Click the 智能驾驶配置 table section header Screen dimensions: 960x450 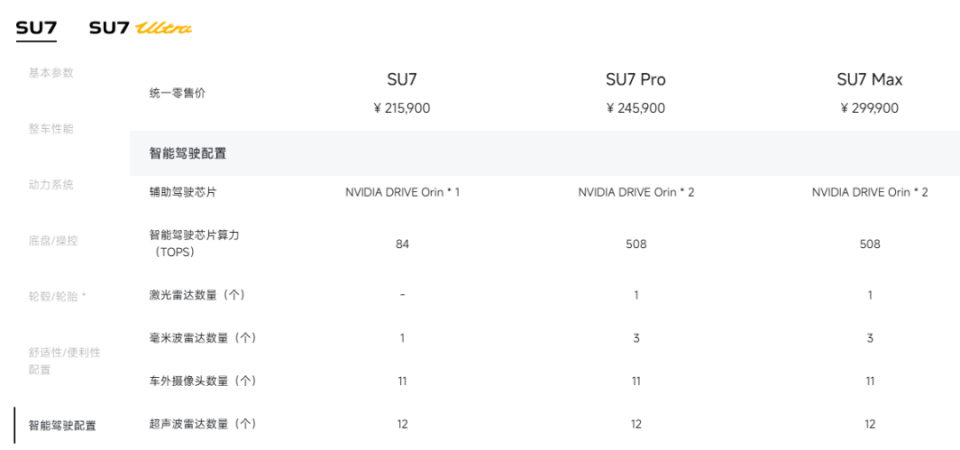click(x=188, y=154)
